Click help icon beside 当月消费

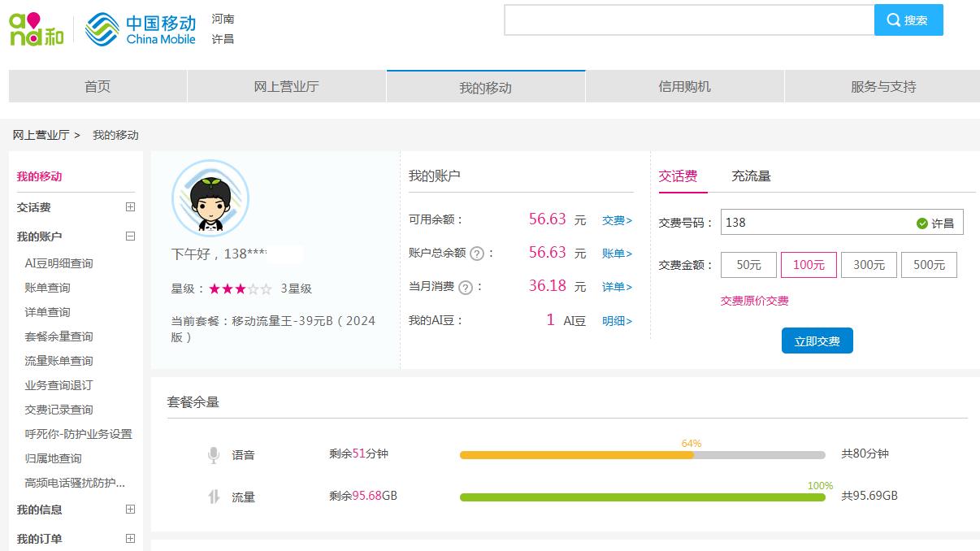tap(466, 287)
